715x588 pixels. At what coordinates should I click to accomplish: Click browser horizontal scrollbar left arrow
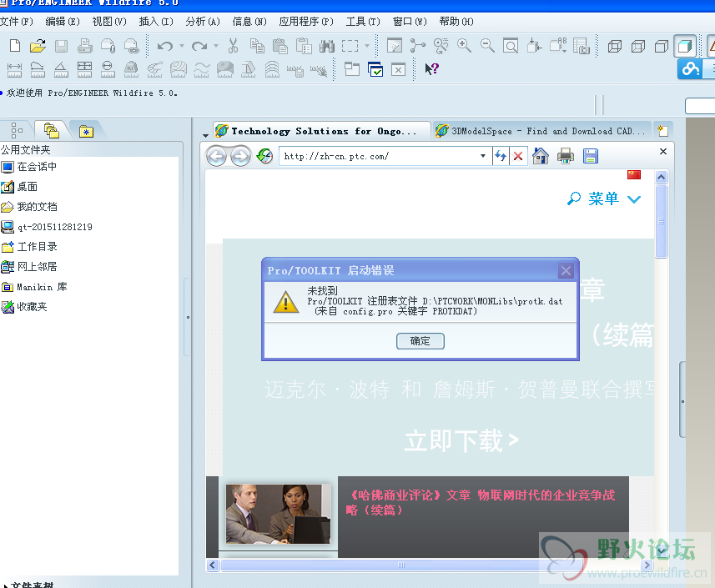click(x=212, y=565)
